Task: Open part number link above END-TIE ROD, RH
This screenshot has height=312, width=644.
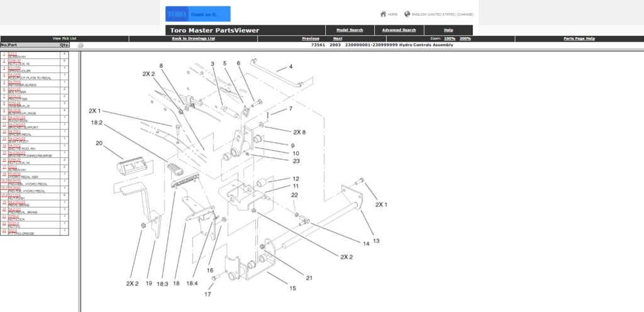Action: [14, 146]
